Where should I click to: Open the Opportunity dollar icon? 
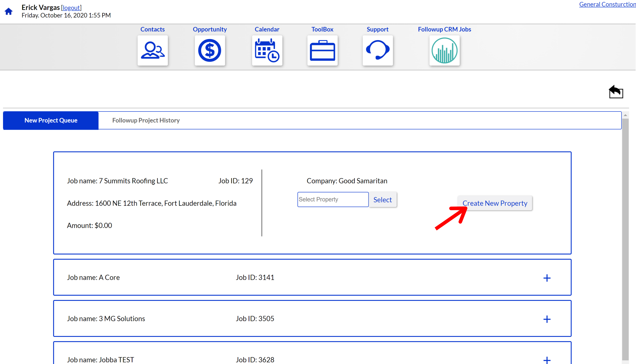(x=210, y=50)
